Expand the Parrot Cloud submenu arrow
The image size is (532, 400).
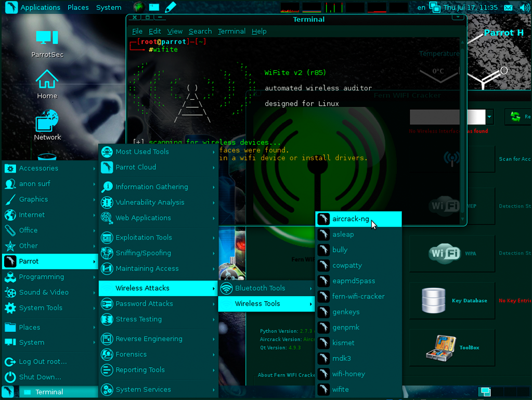pos(213,167)
